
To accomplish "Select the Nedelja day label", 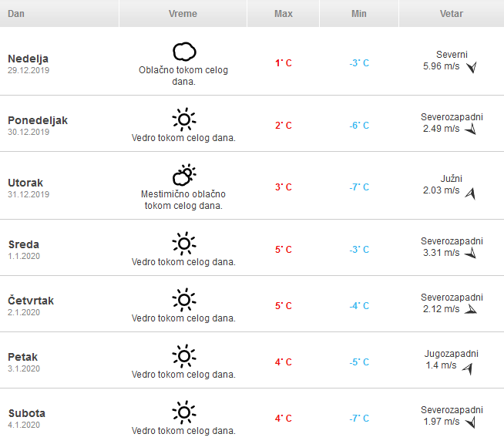I will click(29, 59).
